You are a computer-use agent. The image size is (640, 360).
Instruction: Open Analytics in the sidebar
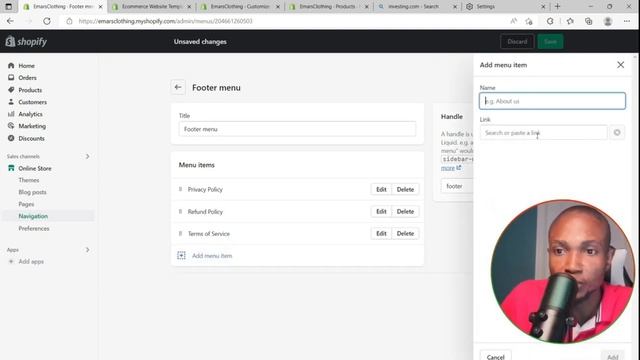pos(30,114)
